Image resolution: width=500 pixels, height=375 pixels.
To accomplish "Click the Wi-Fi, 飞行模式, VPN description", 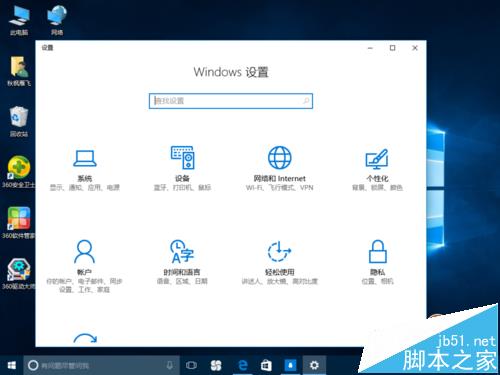I will click(279, 188).
